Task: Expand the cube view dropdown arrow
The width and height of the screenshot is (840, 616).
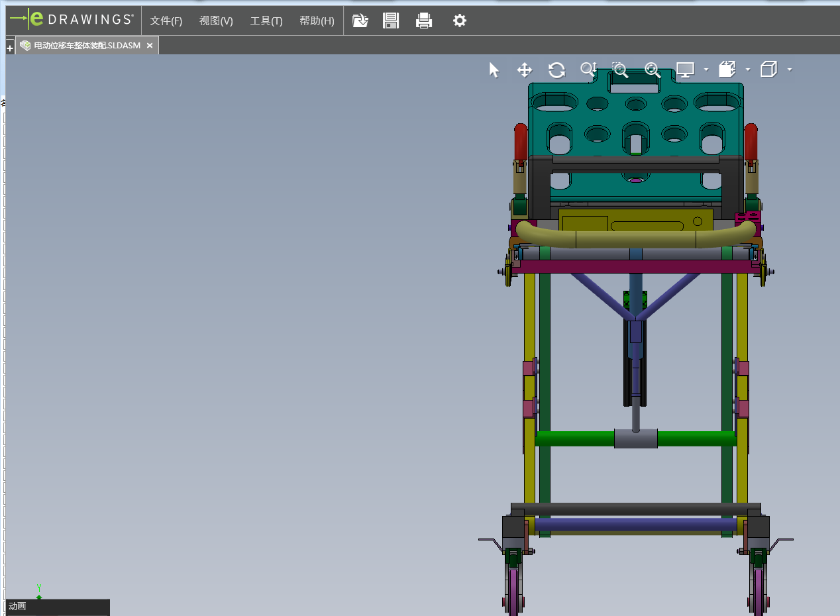Action: click(790, 70)
